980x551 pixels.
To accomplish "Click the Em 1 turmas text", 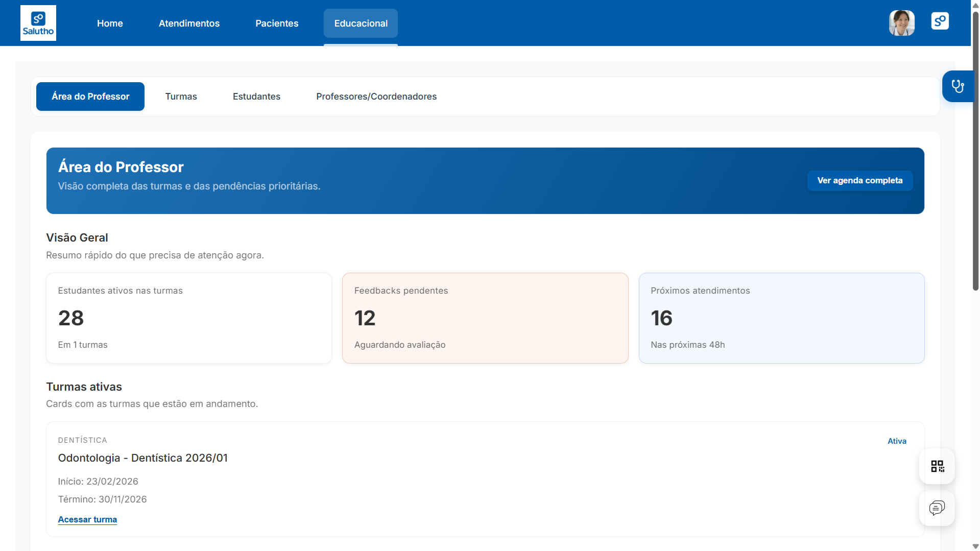I will click(x=83, y=345).
